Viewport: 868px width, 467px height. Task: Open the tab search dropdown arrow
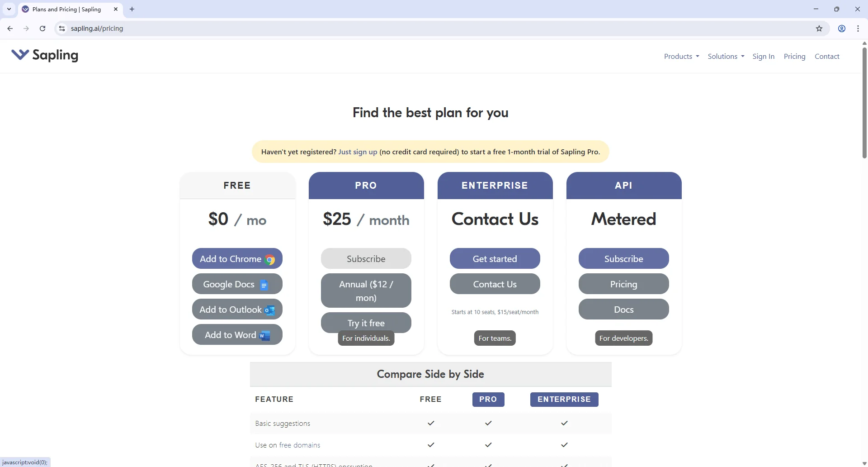pos(9,9)
